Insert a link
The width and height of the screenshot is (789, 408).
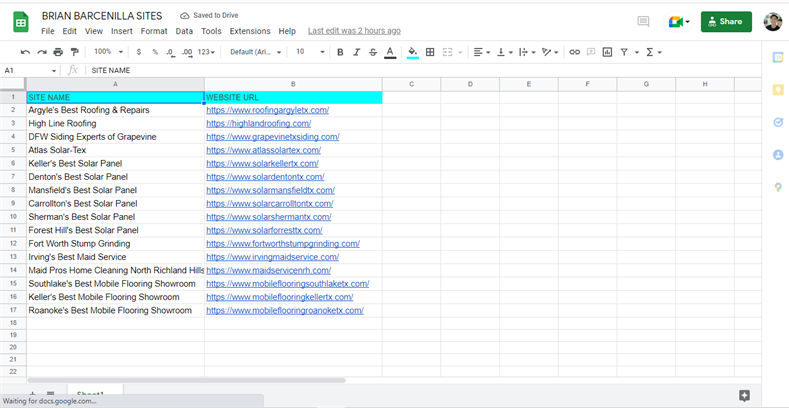[575, 52]
